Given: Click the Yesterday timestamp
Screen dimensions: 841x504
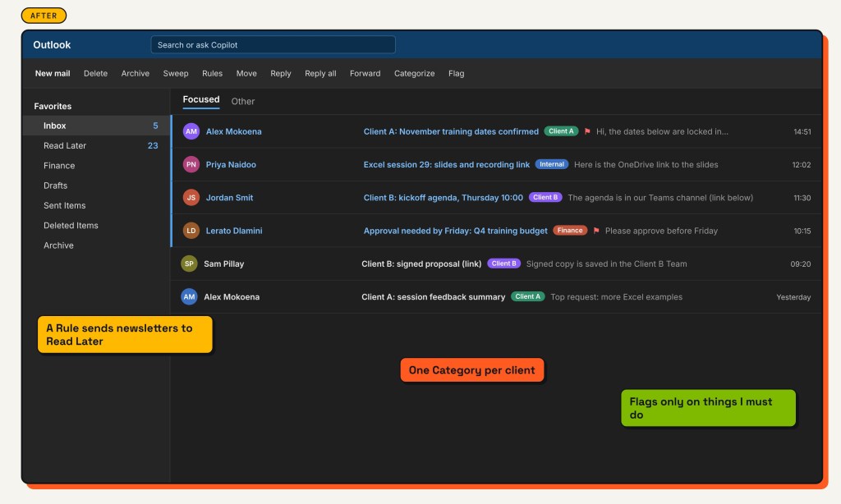Looking at the screenshot, I should pyautogui.click(x=794, y=297).
